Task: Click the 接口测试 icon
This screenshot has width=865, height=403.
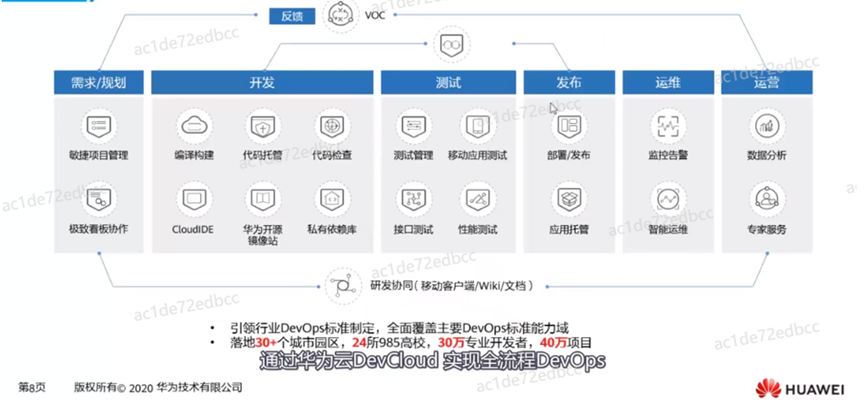Action: [x=414, y=200]
